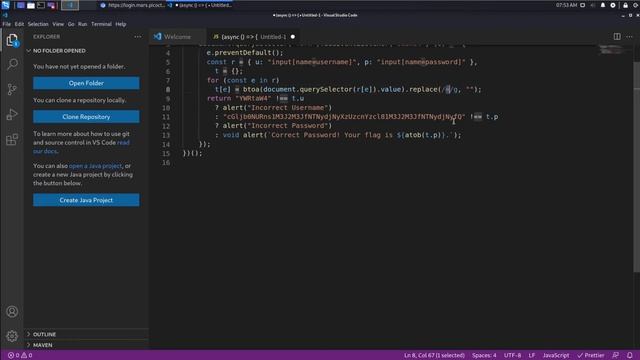Open the Go menu
The width and height of the screenshot is (640, 360).
71,24
